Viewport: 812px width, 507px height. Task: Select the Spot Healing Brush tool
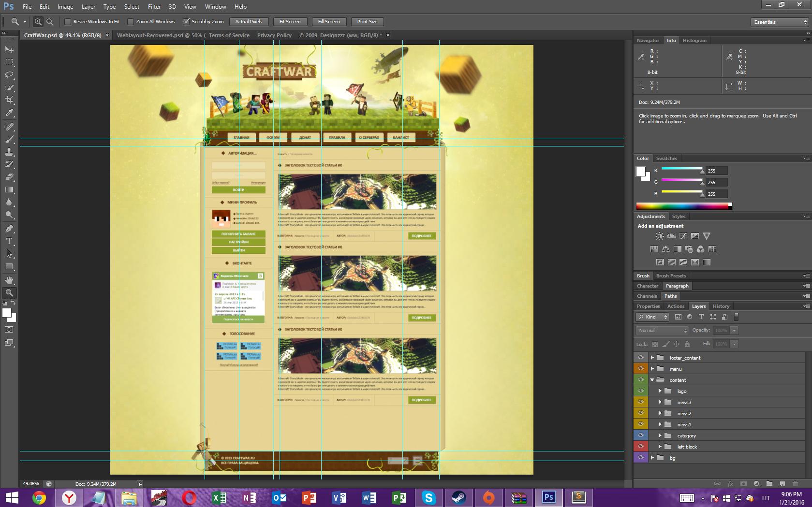pyautogui.click(x=9, y=127)
